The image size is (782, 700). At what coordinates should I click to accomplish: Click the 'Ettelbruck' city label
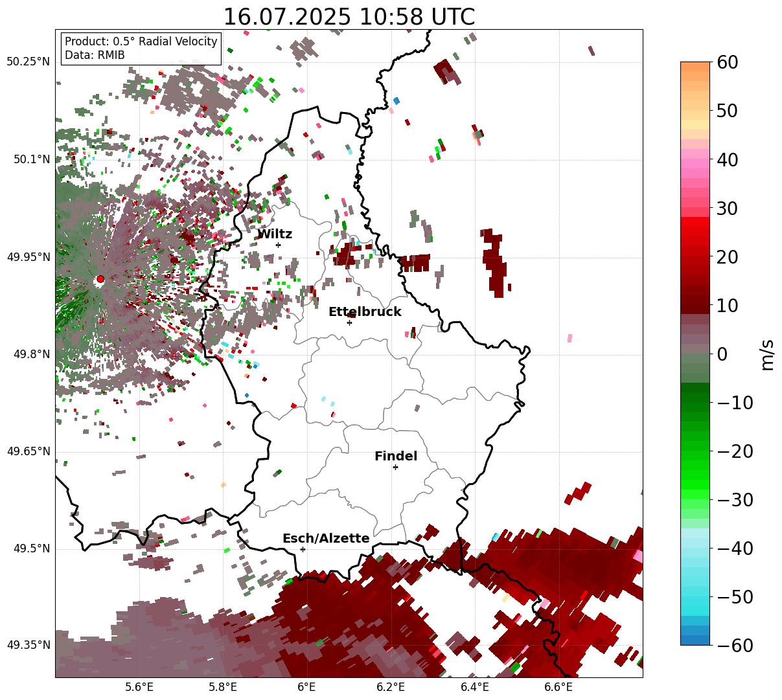(365, 312)
